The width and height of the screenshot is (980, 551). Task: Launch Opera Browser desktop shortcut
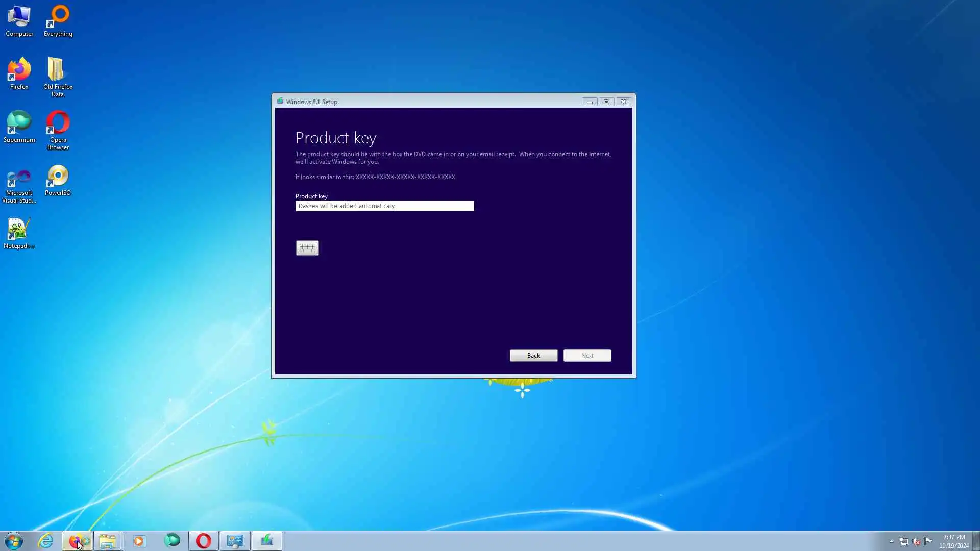click(x=58, y=129)
